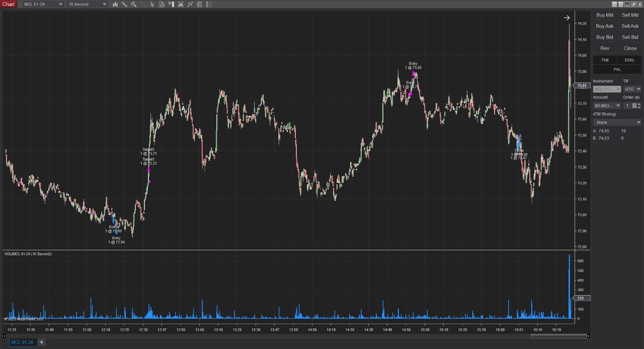Open the 10 Second interval dropdown
The width and height of the screenshot is (644, 349).
(88, 4)
